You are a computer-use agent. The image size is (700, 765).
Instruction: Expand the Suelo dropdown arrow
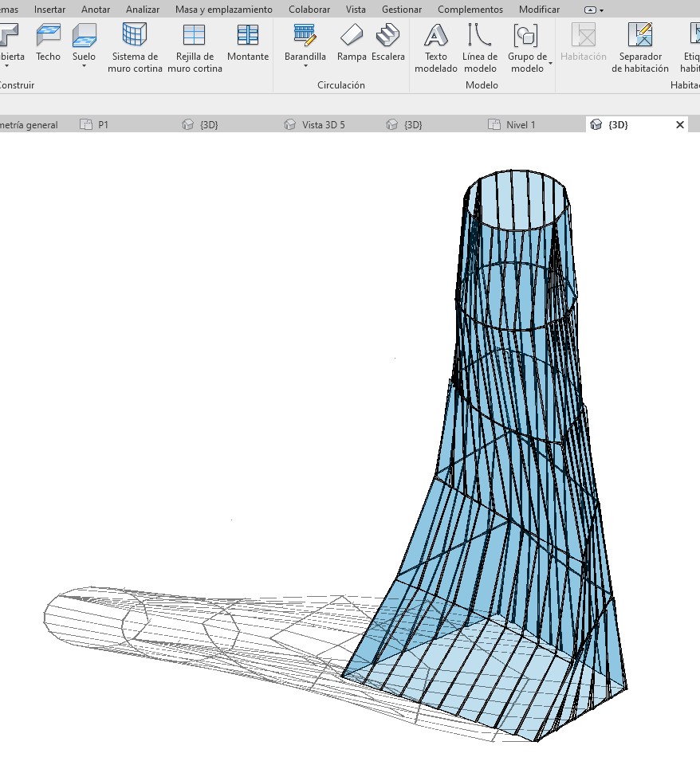[84, 67]
